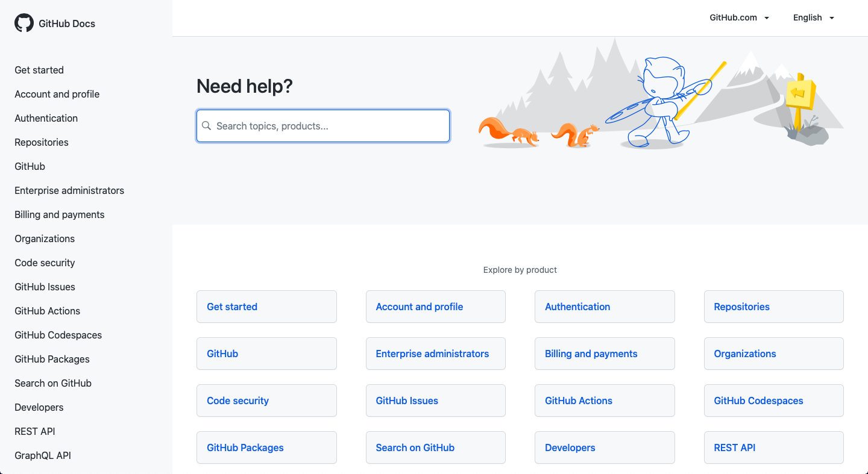Go to GitHub Codespaces in sidebar
Image resolution: width=868 pixels, height=474 pixels.
point(58,335)
